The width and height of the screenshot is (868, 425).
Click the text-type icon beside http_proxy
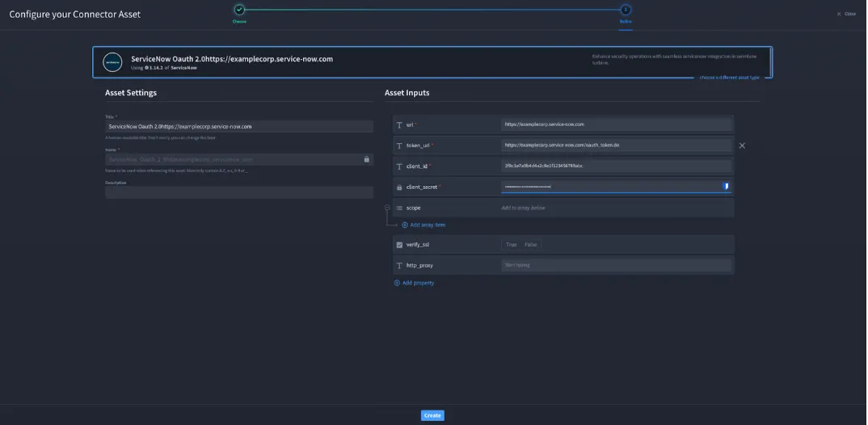pos(399,266)
